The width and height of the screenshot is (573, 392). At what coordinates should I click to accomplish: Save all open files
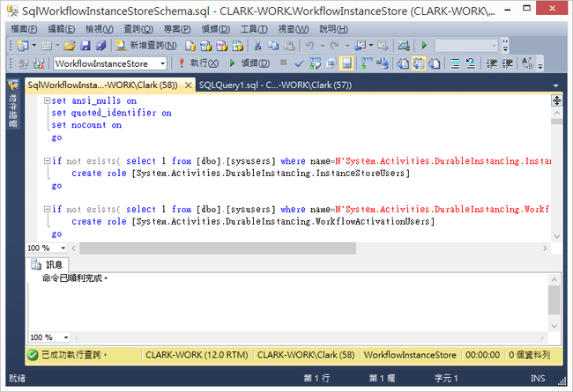click(x=100, y=45)
